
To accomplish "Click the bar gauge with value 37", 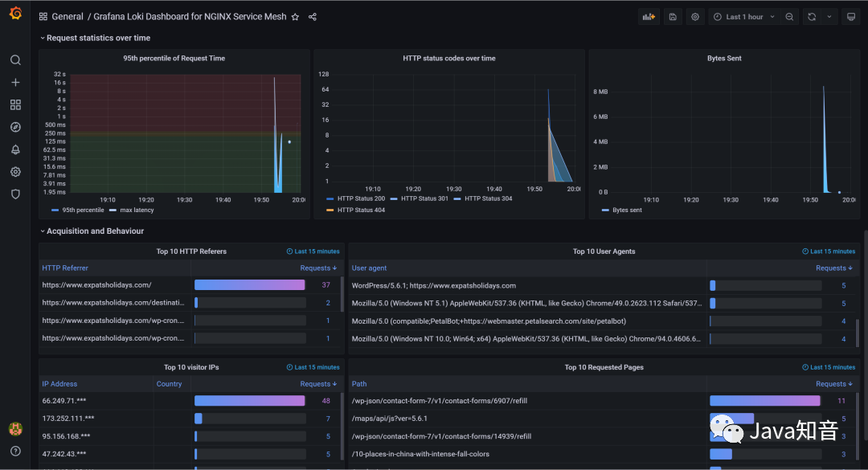I will click(x=250, y=284).
